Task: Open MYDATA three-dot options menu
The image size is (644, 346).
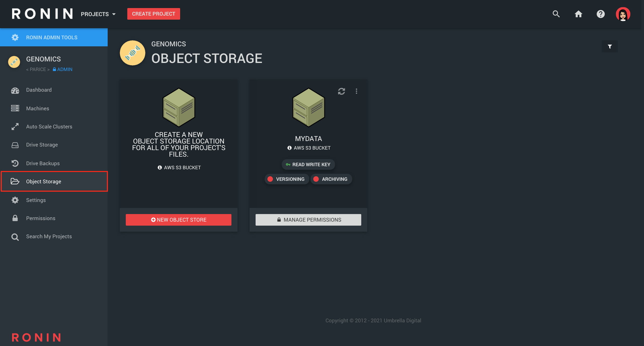Action: [356, 91]
